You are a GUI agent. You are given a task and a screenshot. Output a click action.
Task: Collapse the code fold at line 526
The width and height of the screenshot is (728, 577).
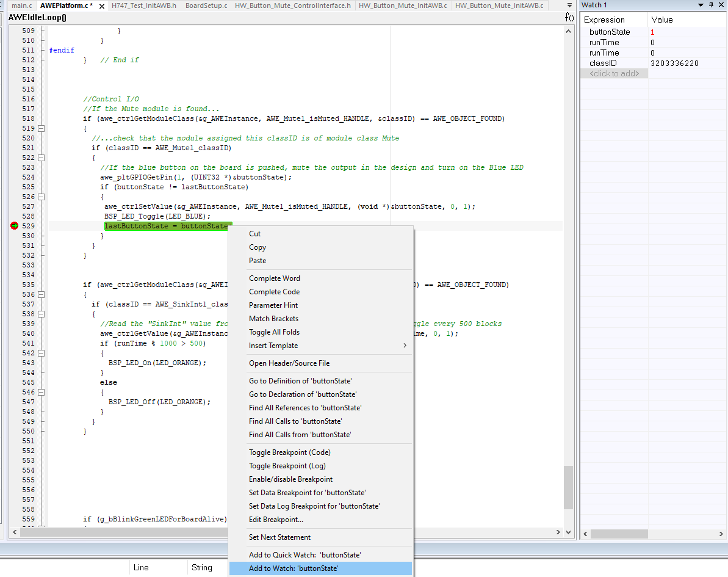pos(41,197)
